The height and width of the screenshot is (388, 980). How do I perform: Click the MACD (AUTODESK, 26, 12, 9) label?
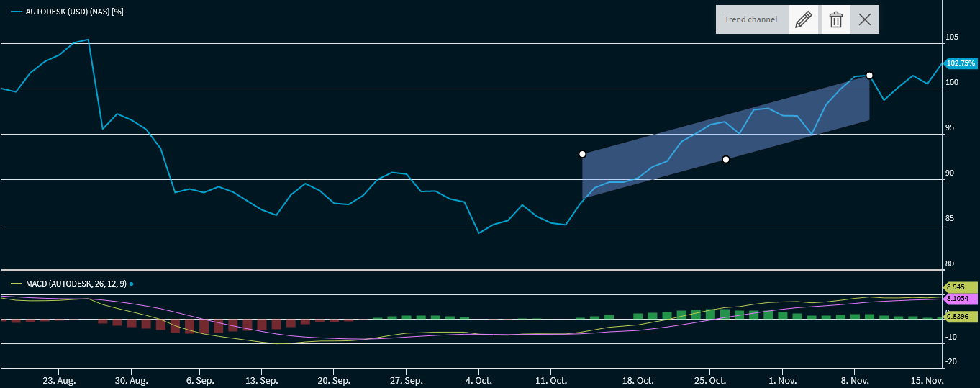point(76,284)
